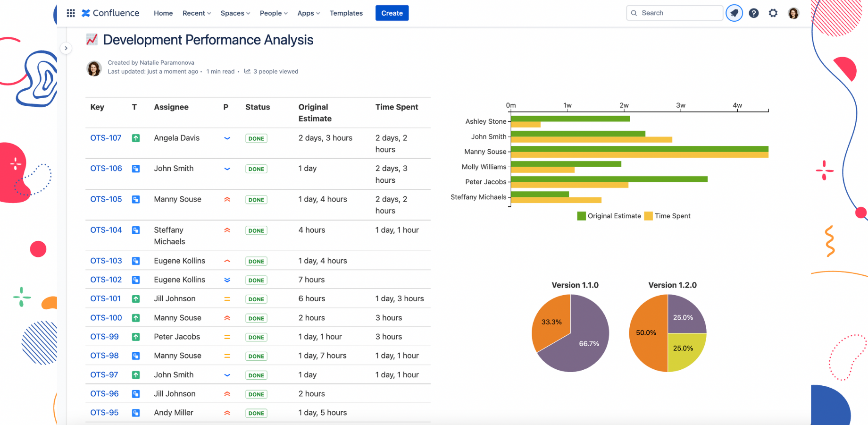
Task: Open the OTS-104 issue link
Action: (x=106, y=230)
